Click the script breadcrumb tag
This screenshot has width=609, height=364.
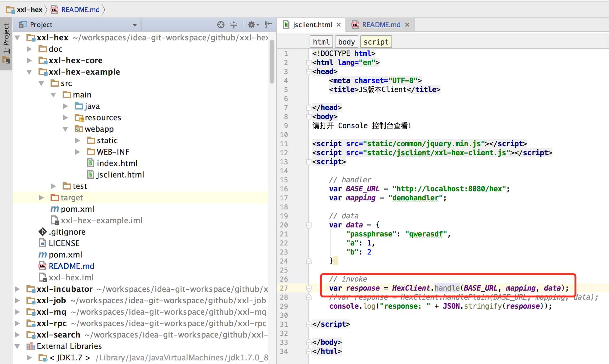tap(376, 42)
